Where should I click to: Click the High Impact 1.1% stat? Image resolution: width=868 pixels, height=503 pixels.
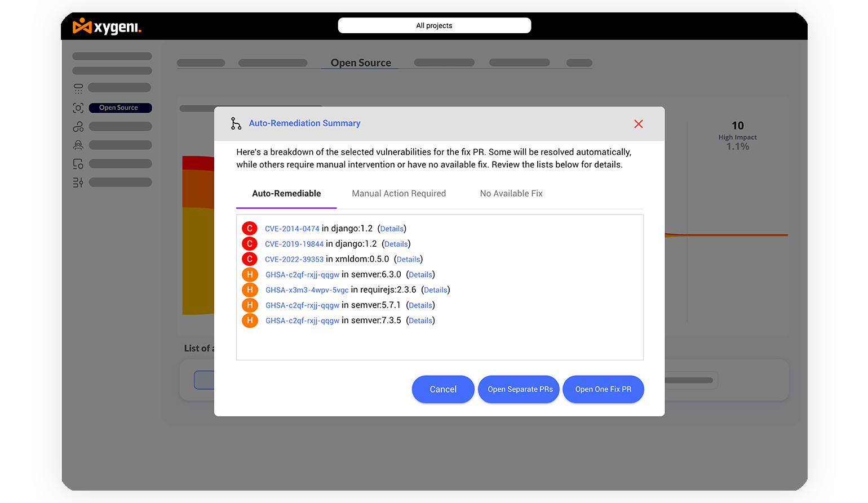click(x=737, y=136)
